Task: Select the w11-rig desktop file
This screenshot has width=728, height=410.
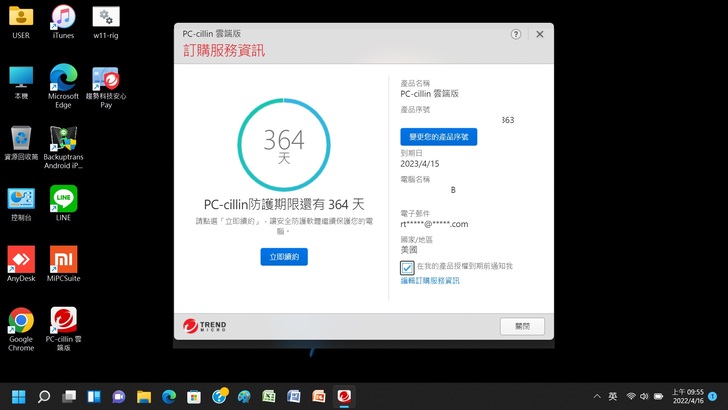Action: 106,21
